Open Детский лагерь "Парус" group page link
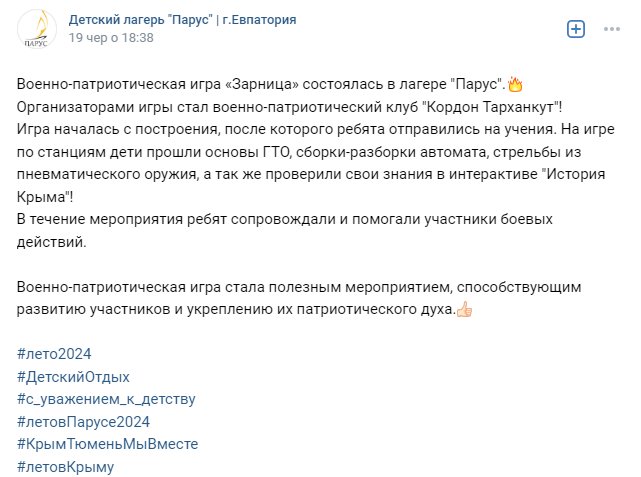 point(182,20)
